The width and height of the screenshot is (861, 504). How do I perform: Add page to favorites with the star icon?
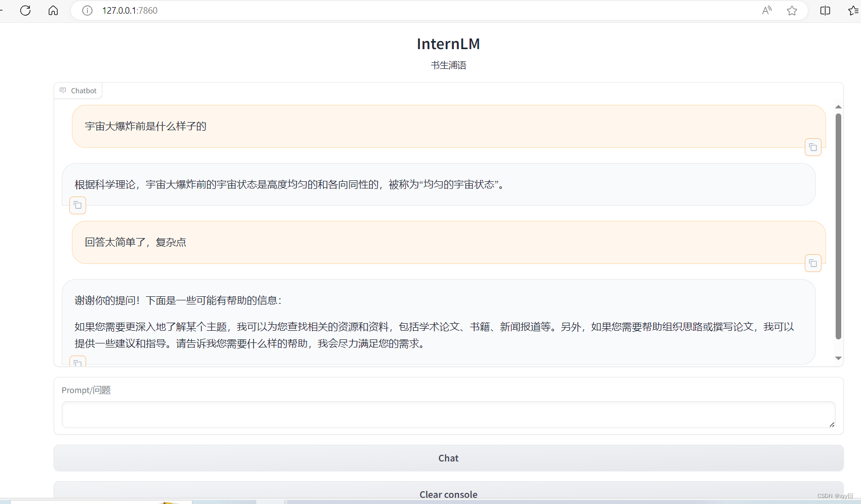pyautogui.click(x=792, y=10)
